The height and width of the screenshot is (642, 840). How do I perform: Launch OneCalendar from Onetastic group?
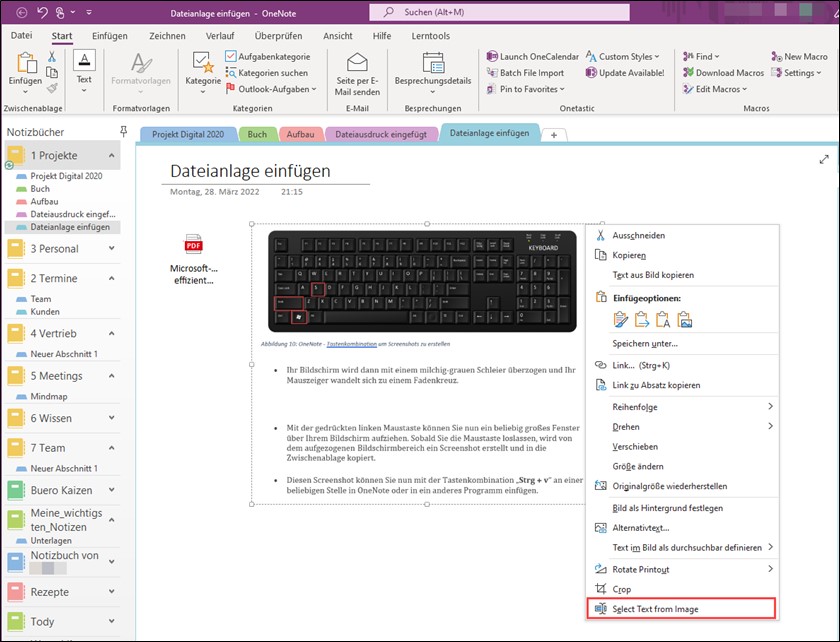pyautogui.click(x=532, y=56)
